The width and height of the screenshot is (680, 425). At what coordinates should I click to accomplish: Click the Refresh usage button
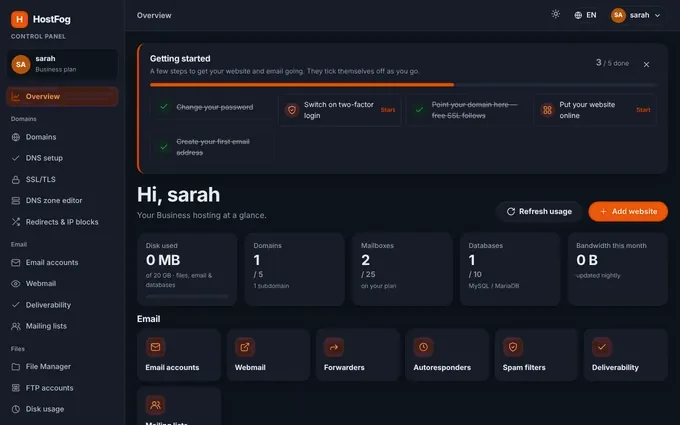[539, 211]
